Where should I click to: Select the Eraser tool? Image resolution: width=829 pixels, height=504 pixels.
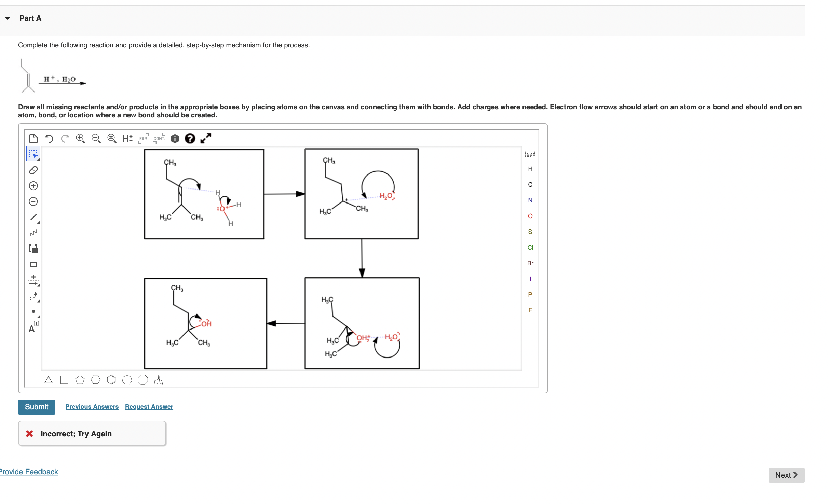(x=33, y=170)
